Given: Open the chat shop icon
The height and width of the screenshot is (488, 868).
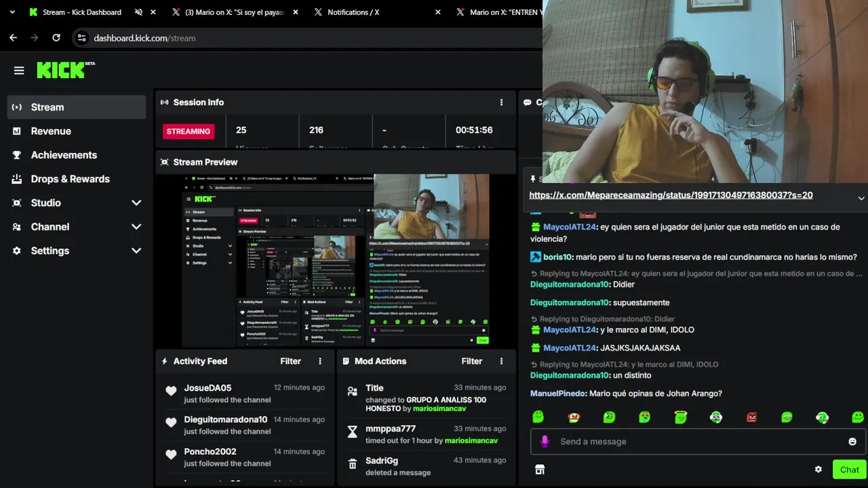Looking at the screenshot, I should pos(540,470).
